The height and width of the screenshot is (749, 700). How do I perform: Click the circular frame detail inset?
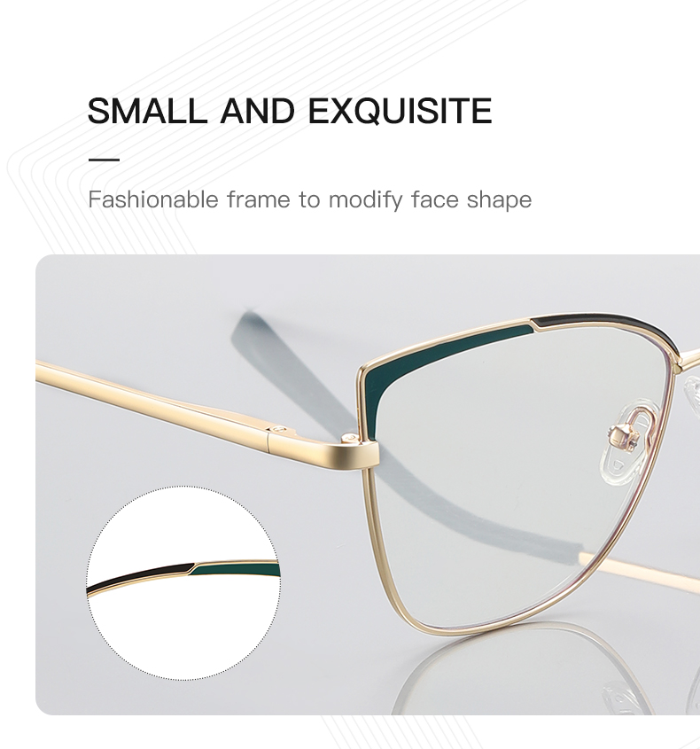pyautogui.click(x=183, y=582)
